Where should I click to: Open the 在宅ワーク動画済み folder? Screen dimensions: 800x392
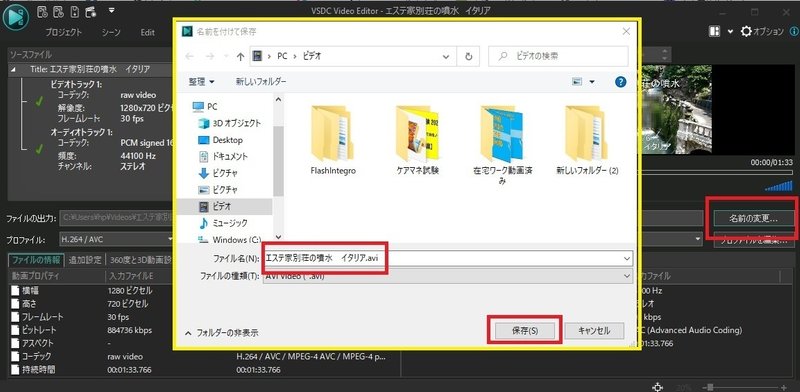pyautogui.click(x=502, y=144)
